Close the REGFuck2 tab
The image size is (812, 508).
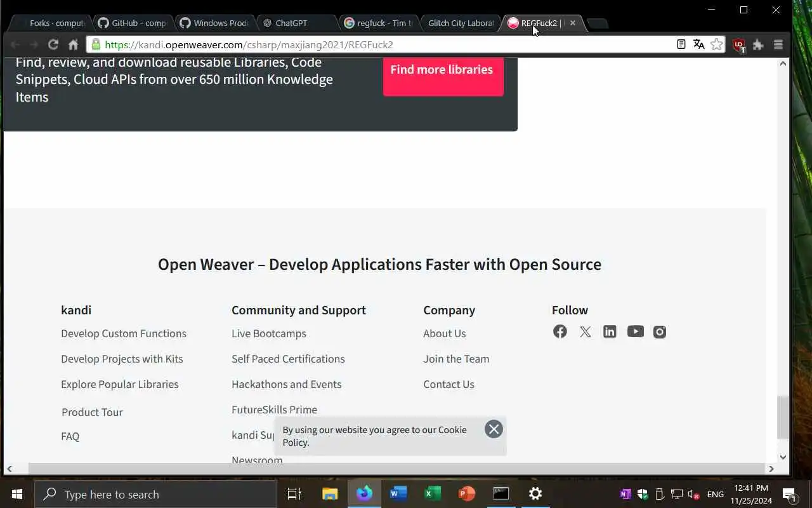573,23
